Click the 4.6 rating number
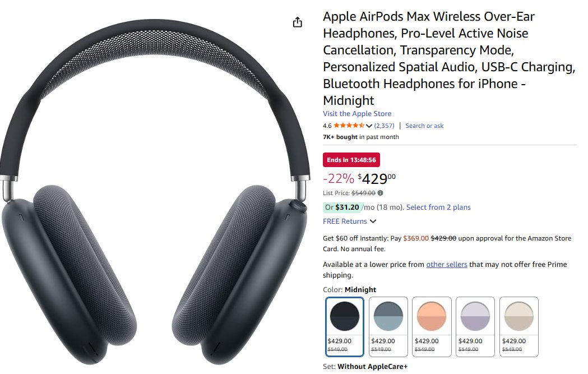588x374 pixels. [x=327, y=126]
